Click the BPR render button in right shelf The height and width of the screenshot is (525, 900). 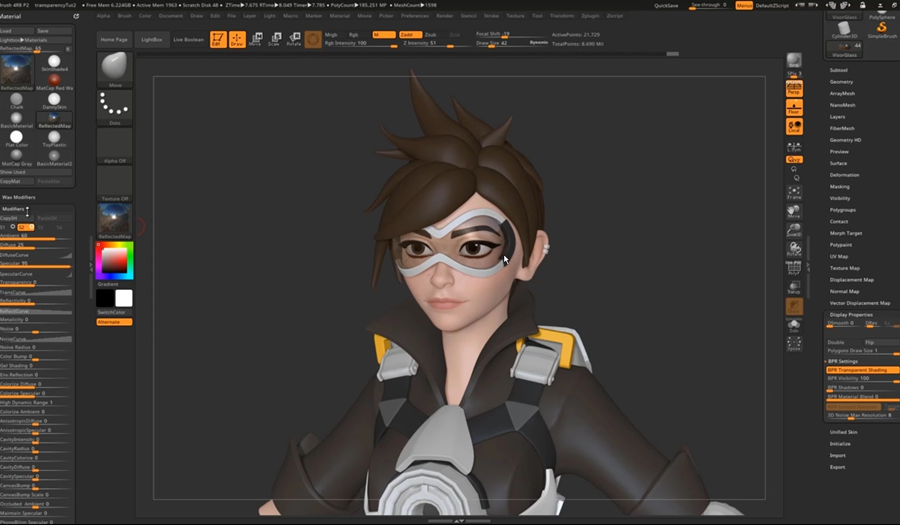pos(794,62)
